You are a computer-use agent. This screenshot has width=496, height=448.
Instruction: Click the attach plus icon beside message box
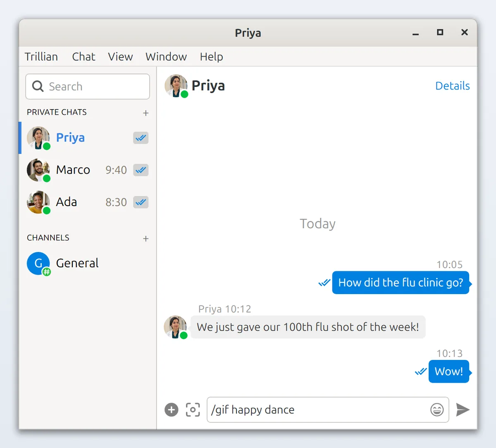(x=171, y=410)
